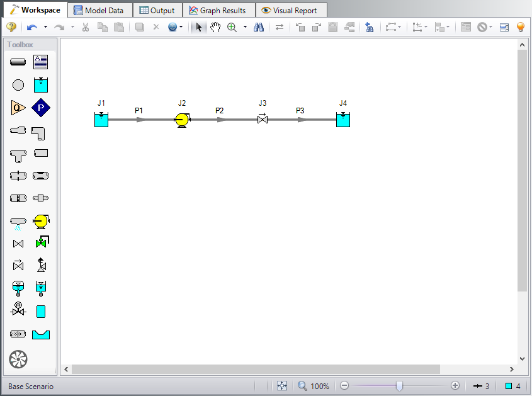Expand the Zoom tool dropdown arrow

(244, 28)
